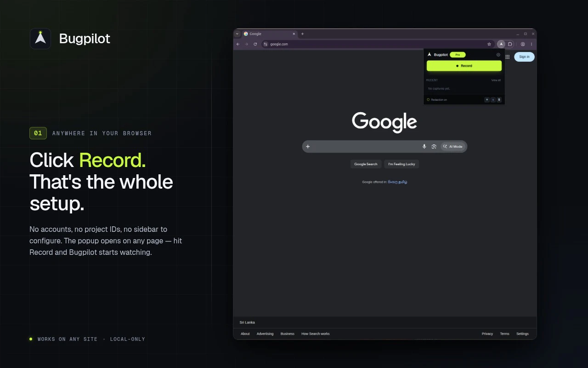Open the Chrome profile avatar icon

[523, 44]
